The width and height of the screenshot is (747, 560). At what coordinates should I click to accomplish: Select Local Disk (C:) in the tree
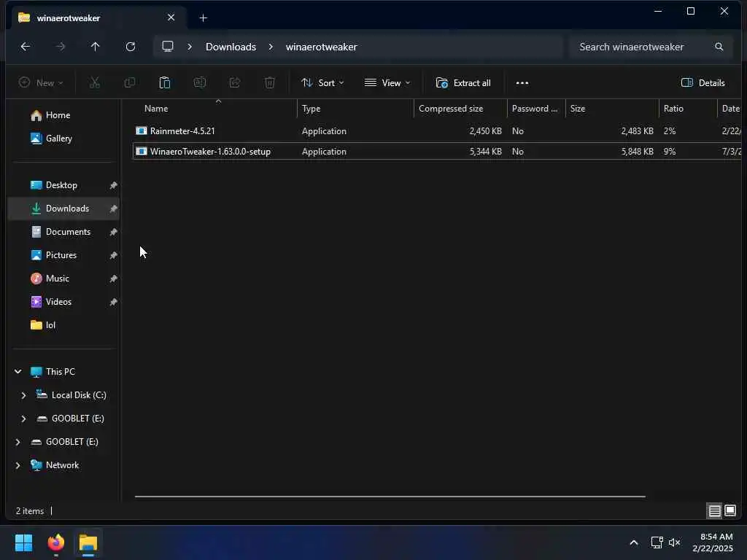(79, 395)
